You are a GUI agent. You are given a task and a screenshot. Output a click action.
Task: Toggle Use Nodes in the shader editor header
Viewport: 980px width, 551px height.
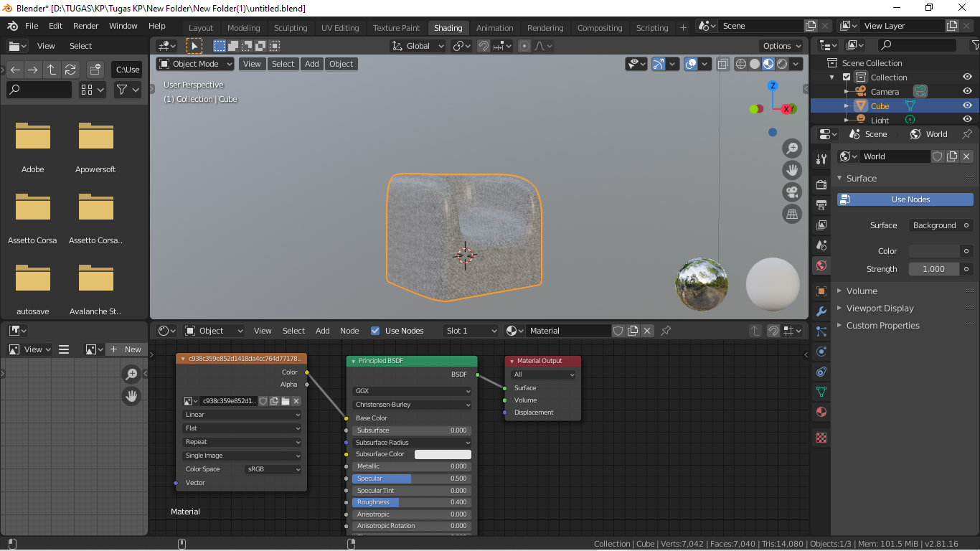point(375,331)
